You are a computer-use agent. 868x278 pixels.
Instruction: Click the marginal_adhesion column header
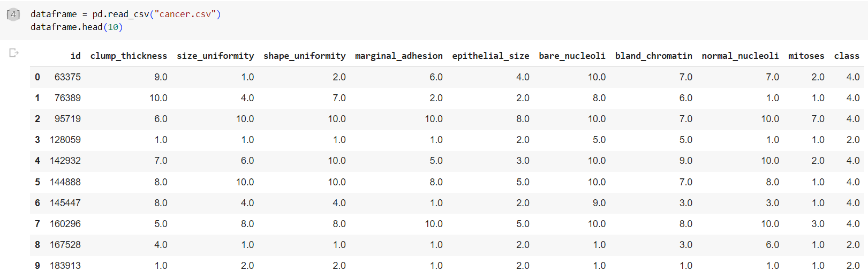click(399, 56)
